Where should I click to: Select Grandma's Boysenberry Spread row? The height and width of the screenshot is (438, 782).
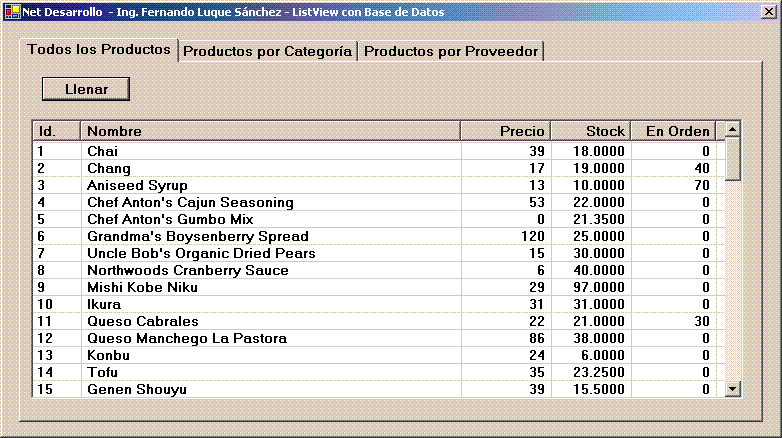tap(378, 236)
